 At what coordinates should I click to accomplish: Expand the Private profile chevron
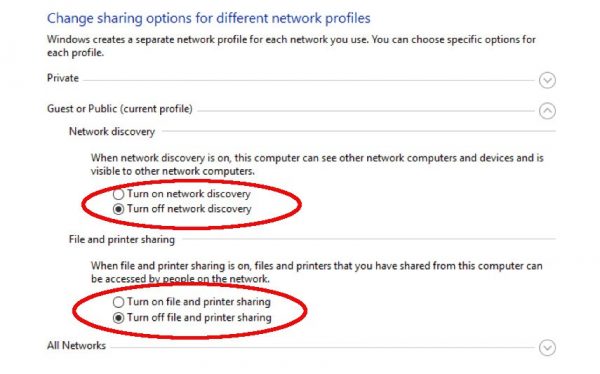coord(547,80)
